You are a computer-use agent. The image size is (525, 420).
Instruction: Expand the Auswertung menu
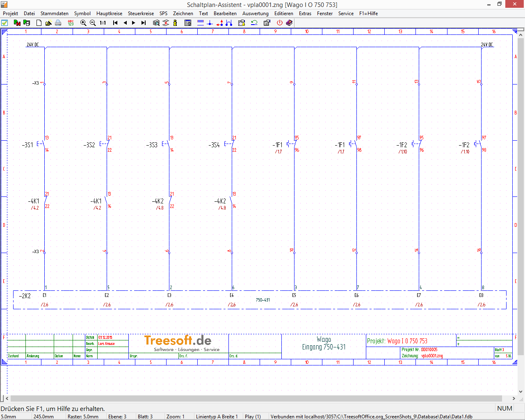(x=255, y=14)
